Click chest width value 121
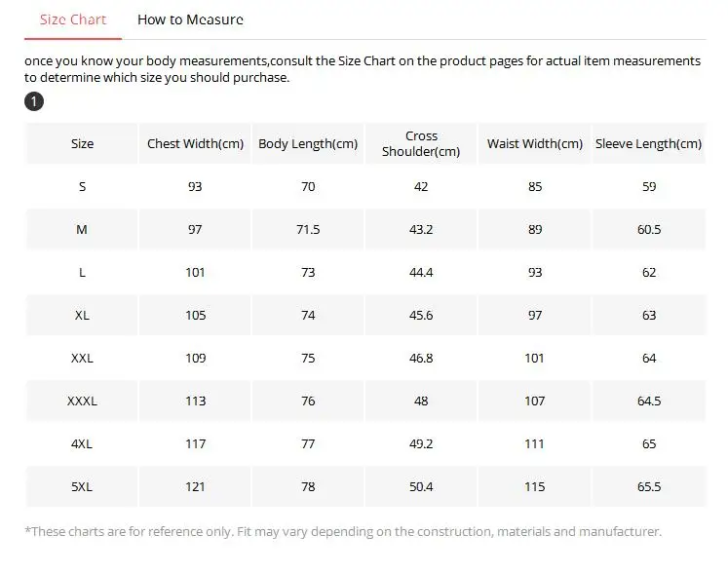The image size is (728, 573). (195, 486)
